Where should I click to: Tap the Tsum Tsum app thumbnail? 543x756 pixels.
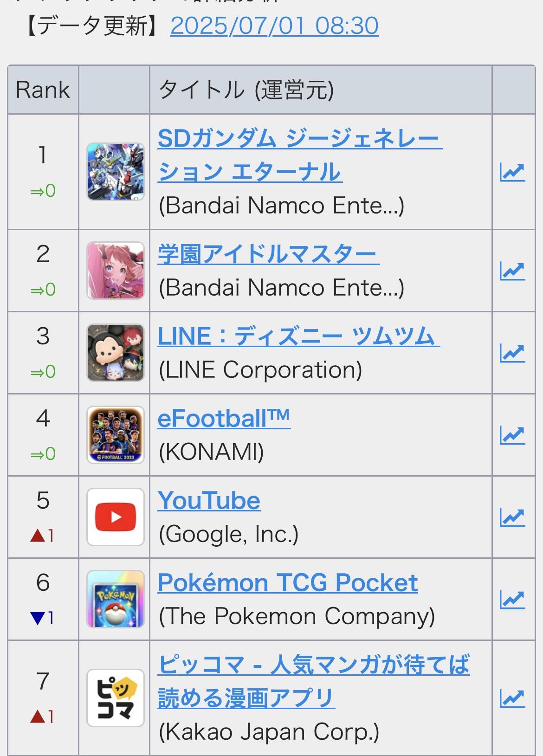[116, 353]
